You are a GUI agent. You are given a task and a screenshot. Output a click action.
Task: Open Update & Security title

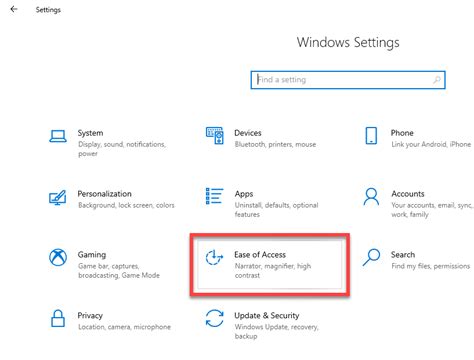click(267, 316)
